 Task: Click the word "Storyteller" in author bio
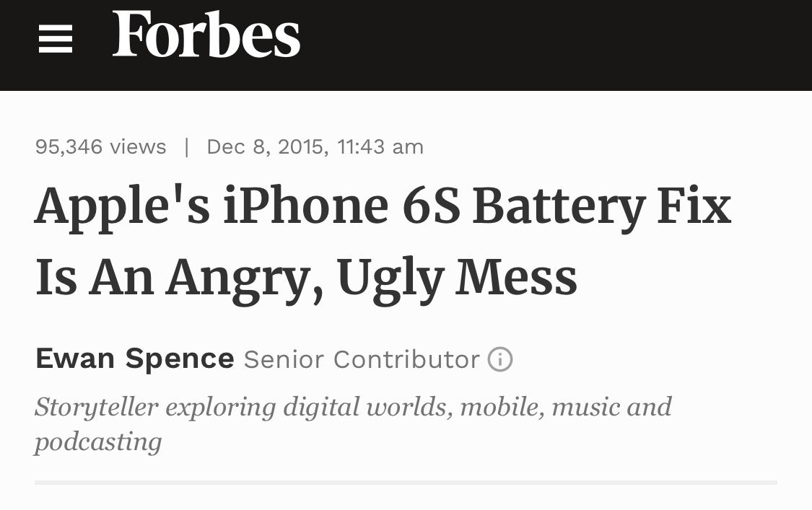tap(96, 407)
